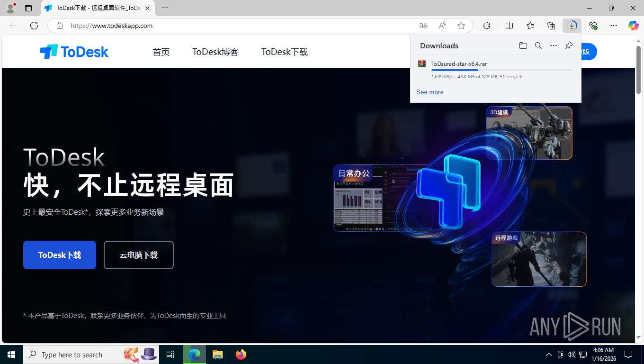Click the download progress bar
The image size is (644, 364).
pyautogui.click(x=502, y=70)
